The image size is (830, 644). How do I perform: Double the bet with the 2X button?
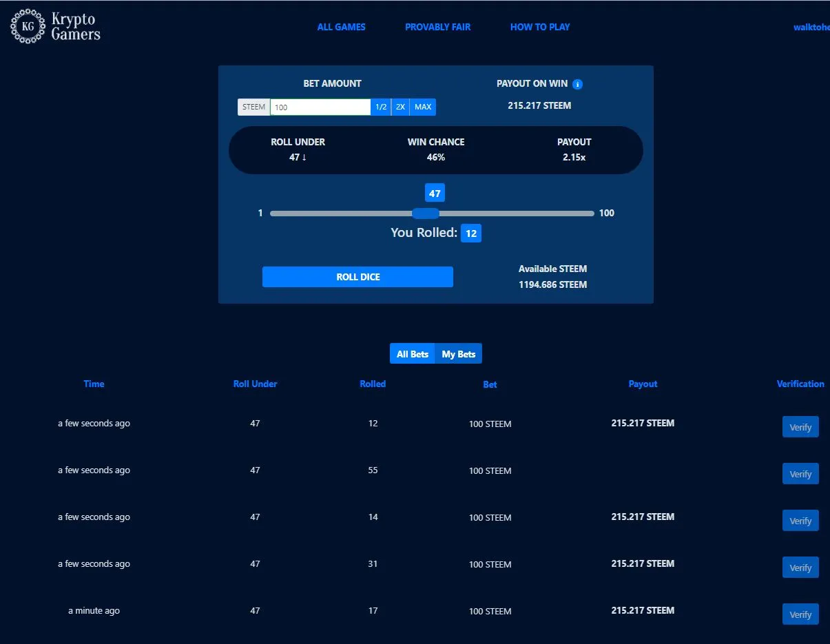[x=400, y=107]
